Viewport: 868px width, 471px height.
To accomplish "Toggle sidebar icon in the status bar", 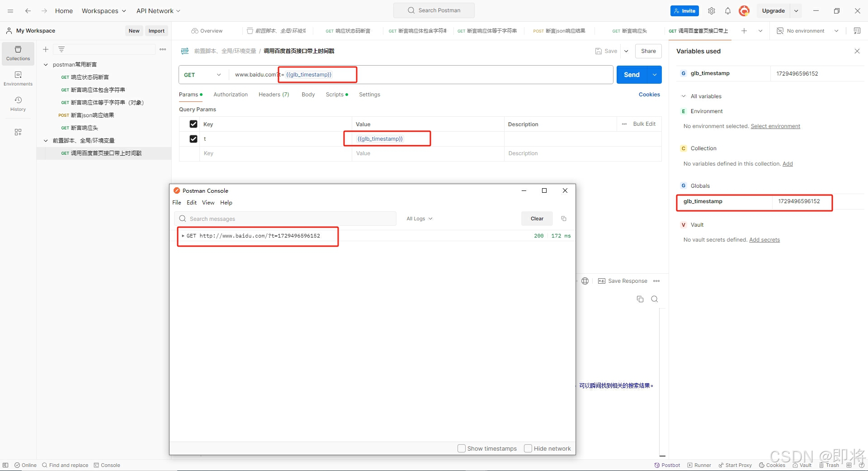I will click(x=5, y=465).
